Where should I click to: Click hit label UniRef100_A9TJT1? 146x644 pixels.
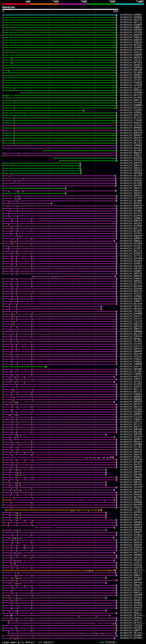131,22
